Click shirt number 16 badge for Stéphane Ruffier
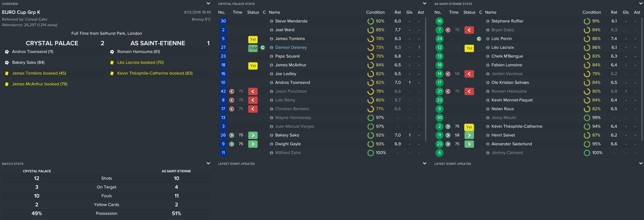This screenshot has width=644, height=220. (x=439, y=21)
